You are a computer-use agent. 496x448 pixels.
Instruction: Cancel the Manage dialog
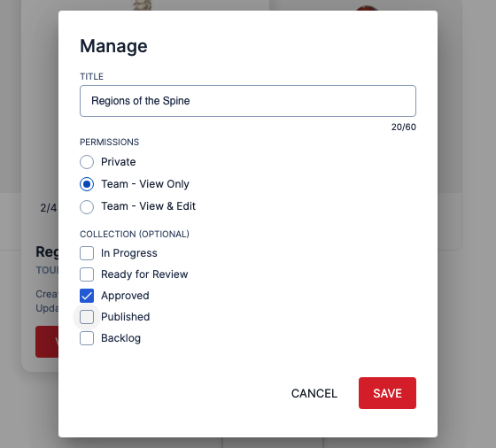314,393
